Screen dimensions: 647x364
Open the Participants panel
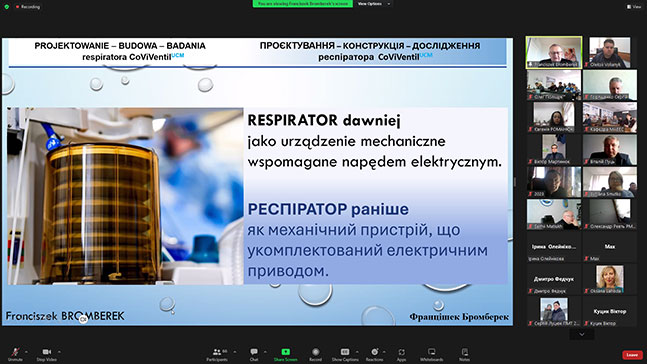pos(217,354)
